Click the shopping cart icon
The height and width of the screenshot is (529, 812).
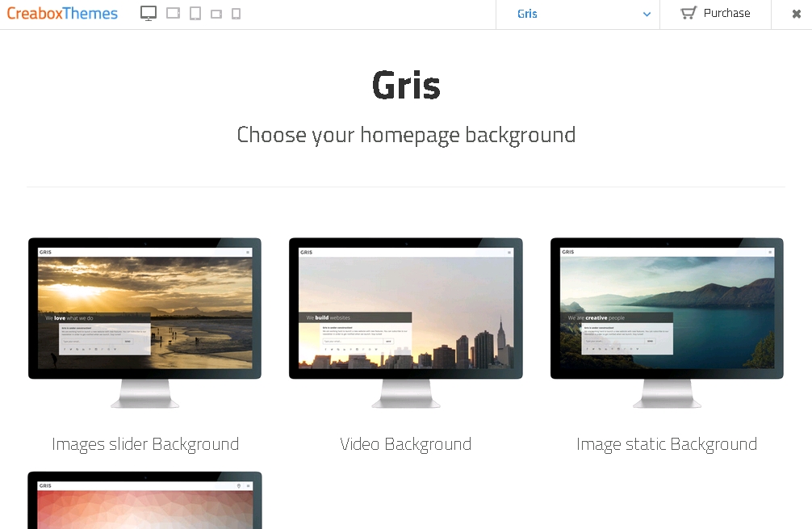tap(688, 13)
